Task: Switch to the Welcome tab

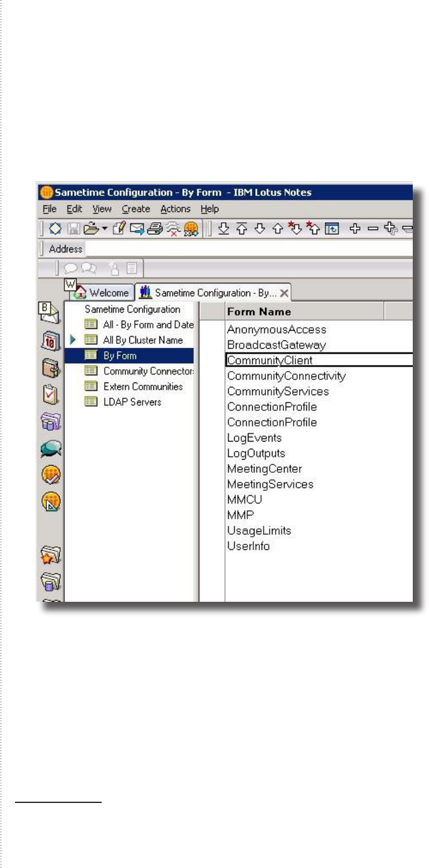Action: point(102,293)
